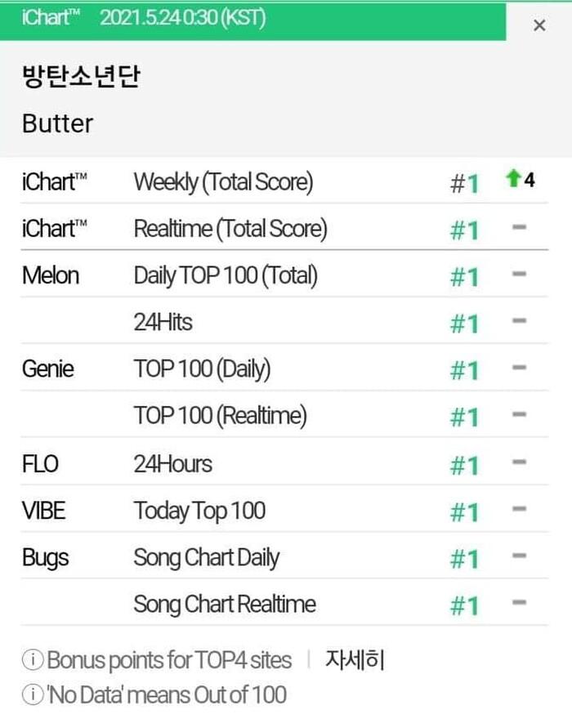The height and width of the screenshot is (728, 572).
Task: Select the Melon chart source icon
Action: [x=51, y=275]
